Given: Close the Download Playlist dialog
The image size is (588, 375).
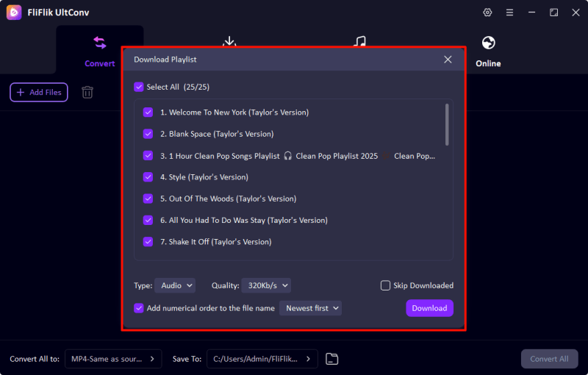Looking at the screenshot, I should pos(448,60).
